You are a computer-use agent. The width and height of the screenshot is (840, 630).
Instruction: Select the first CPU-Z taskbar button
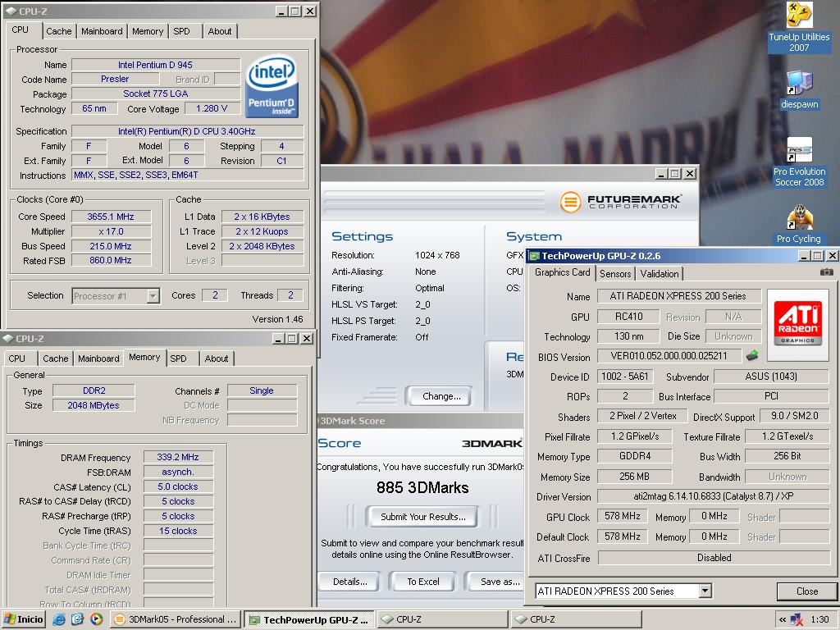[x=442, y=620]
